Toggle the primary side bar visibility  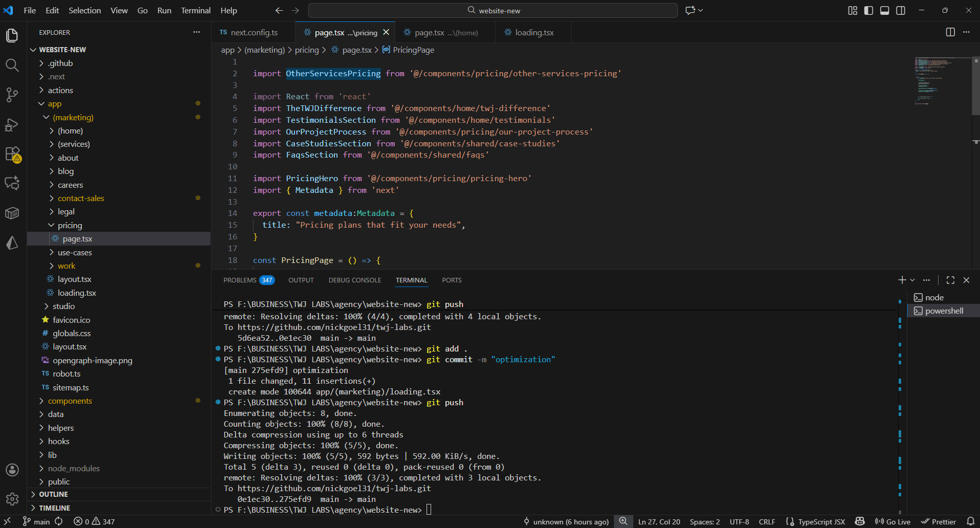[868, 10]
